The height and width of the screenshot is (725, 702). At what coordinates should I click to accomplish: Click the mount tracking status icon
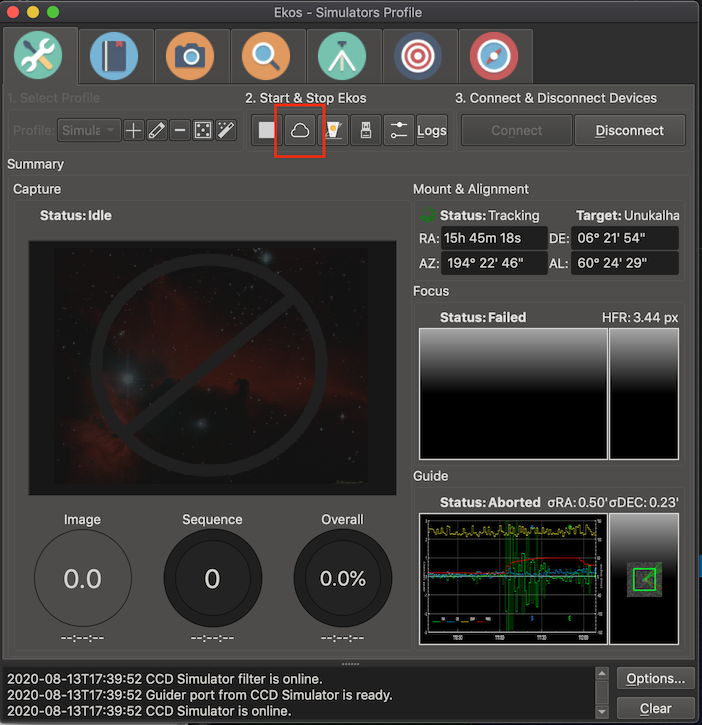(x=428, y=215)
